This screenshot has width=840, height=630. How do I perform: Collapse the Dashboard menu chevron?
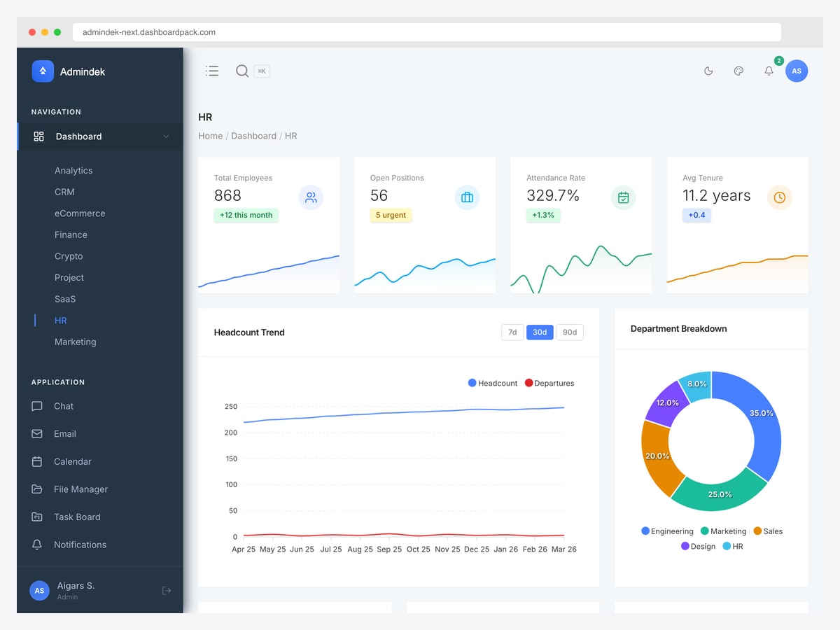(x=166, y=136)
